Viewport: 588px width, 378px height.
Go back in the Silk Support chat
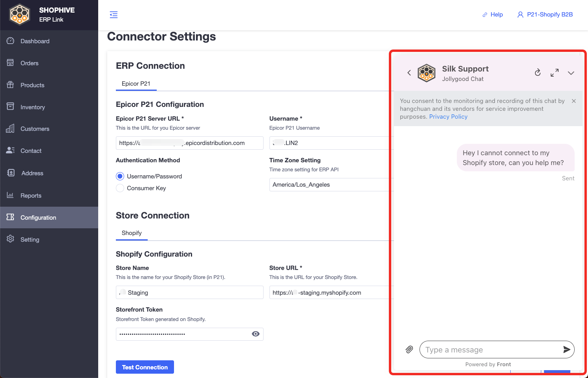[409, 73]
